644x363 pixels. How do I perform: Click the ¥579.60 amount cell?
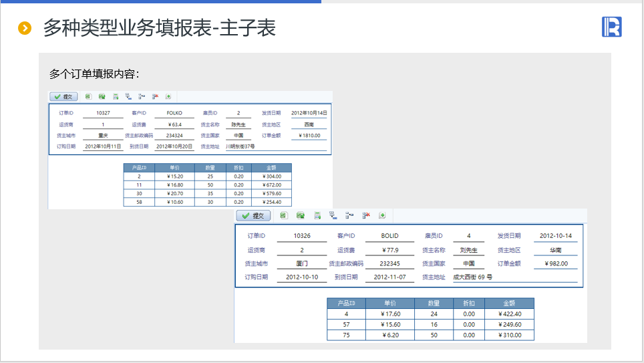click(x=272, y=194)
